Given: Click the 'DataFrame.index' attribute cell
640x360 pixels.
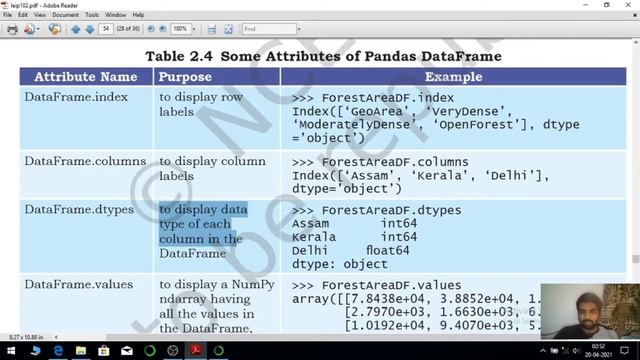Looking at the screenshot, I should click(76, 97).
